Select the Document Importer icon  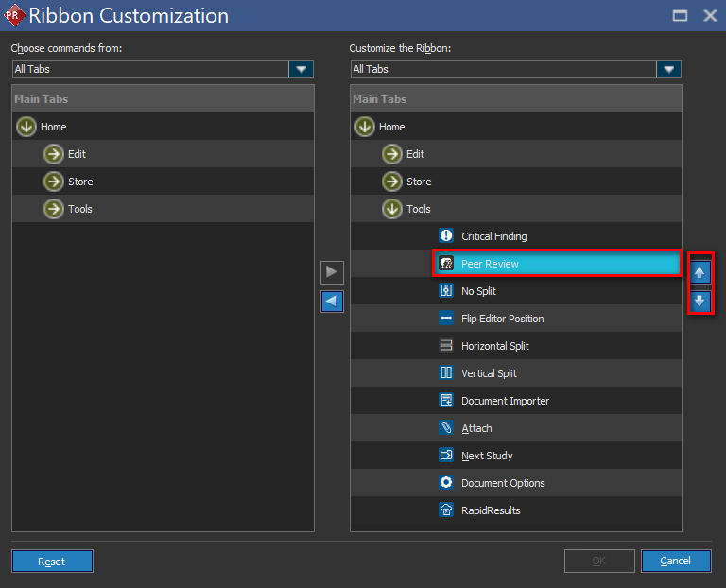447,401
